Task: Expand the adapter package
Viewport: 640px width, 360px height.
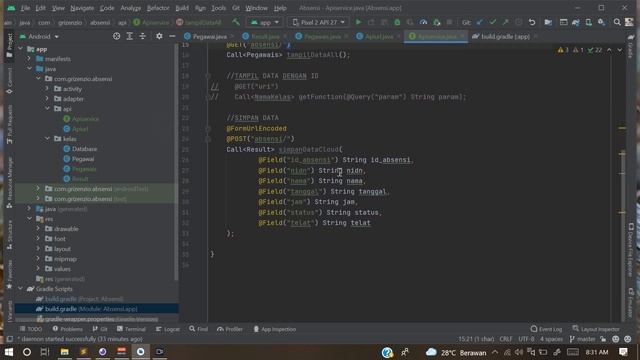Action: [47, 99]
